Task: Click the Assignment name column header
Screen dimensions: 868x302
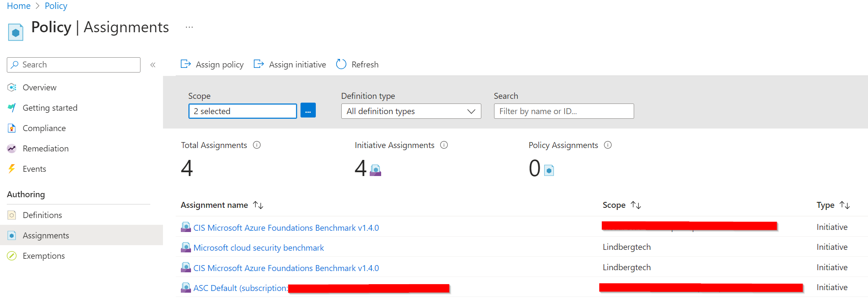Action: 214,205
